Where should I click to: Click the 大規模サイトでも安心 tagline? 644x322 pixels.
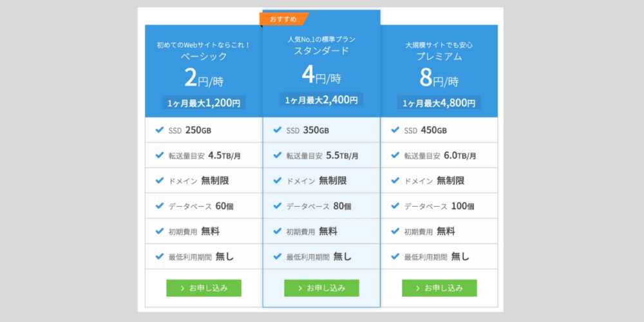point(439,45)
